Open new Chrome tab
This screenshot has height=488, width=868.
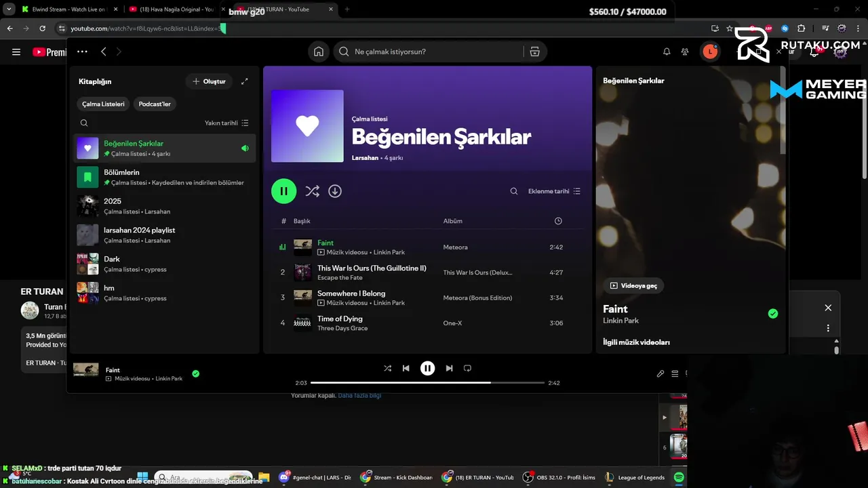pos(347,9)
